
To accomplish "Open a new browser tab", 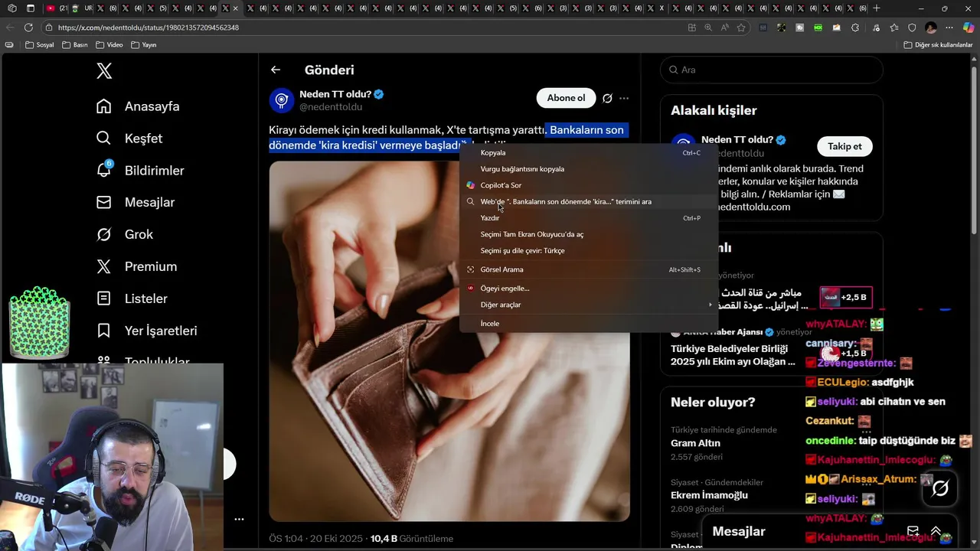I will pos(877,8).
